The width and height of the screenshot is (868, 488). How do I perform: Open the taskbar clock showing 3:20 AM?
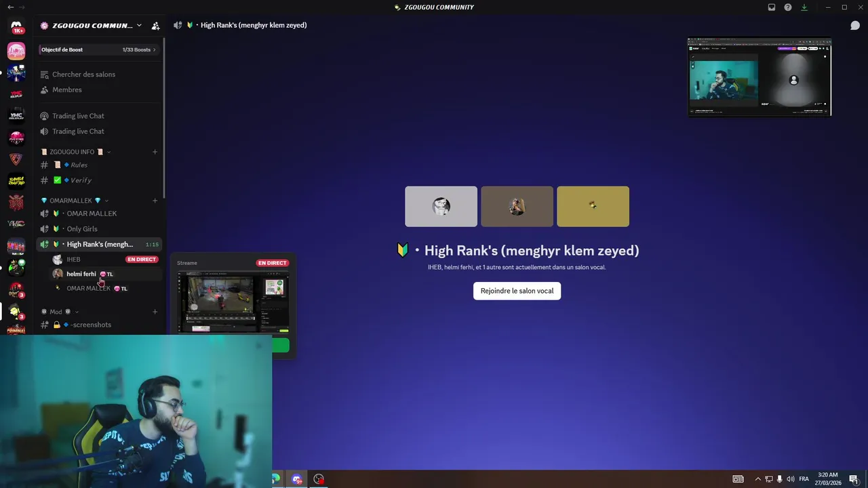[828, 479]
